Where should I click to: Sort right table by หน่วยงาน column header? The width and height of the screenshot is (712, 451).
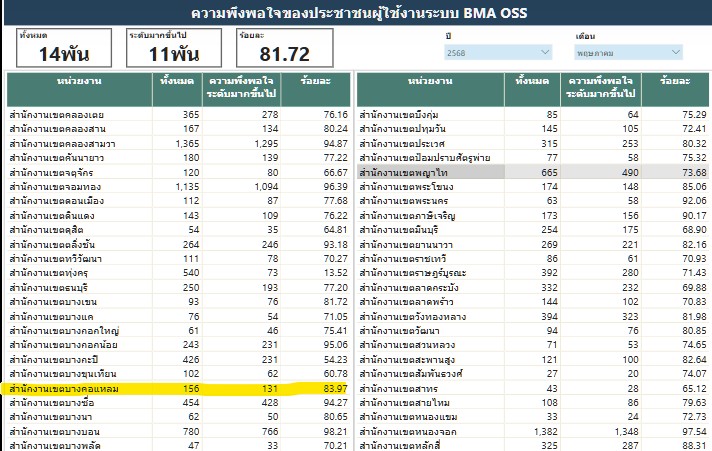(430, 89)
